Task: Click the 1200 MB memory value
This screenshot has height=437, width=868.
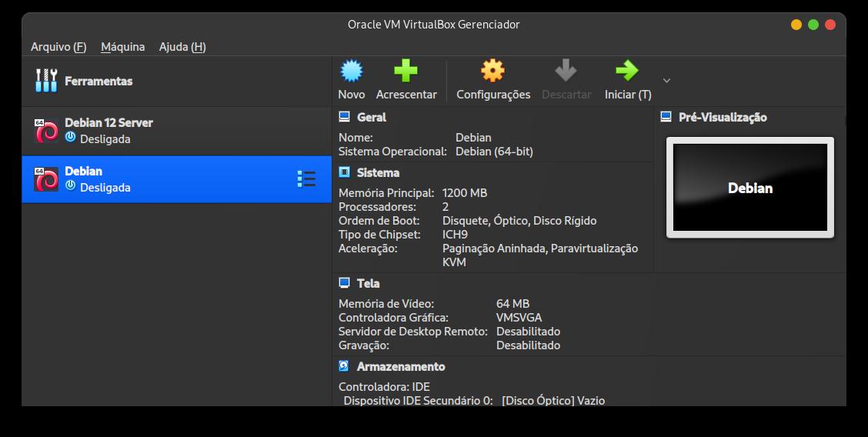Action: (x=465, y=193)
